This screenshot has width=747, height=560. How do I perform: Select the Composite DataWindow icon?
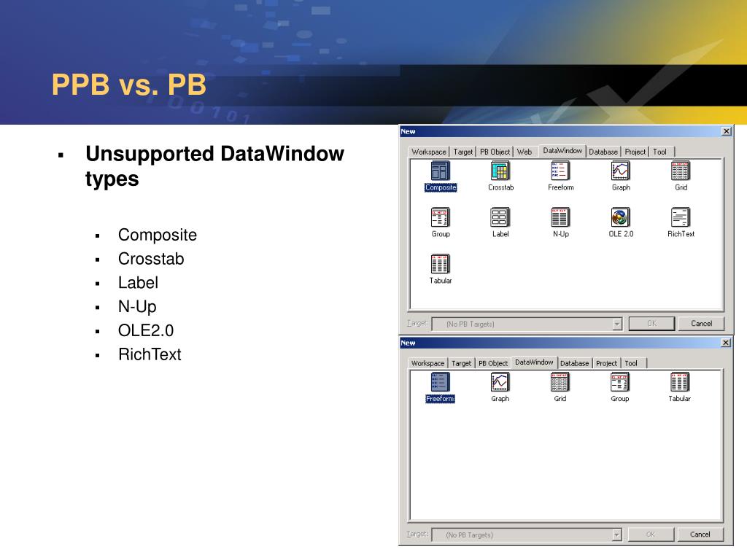[x=441, y=171]
